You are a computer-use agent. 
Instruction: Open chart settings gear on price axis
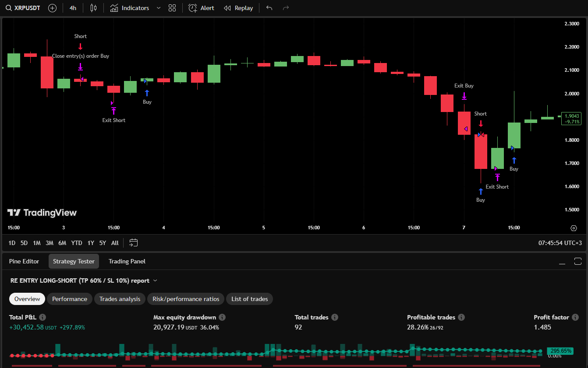point(574,228)
